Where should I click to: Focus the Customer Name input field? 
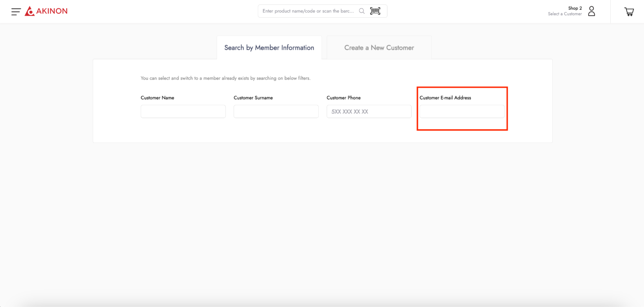point(183,112)
